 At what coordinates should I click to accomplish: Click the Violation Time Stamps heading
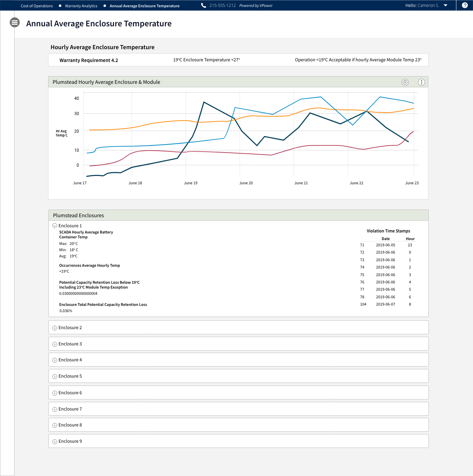[x=389, y=231]
